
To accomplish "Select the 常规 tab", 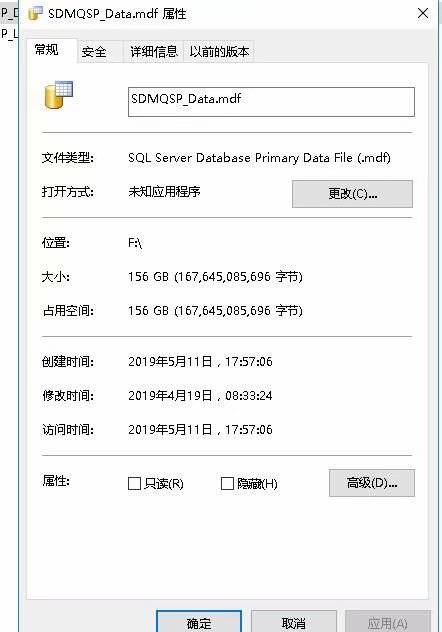I will coord(47,50).
